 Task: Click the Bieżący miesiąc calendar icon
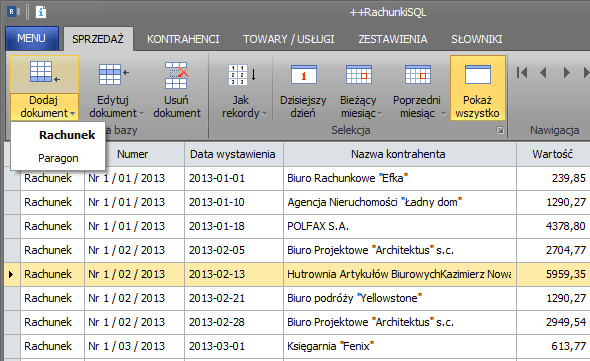359,74
